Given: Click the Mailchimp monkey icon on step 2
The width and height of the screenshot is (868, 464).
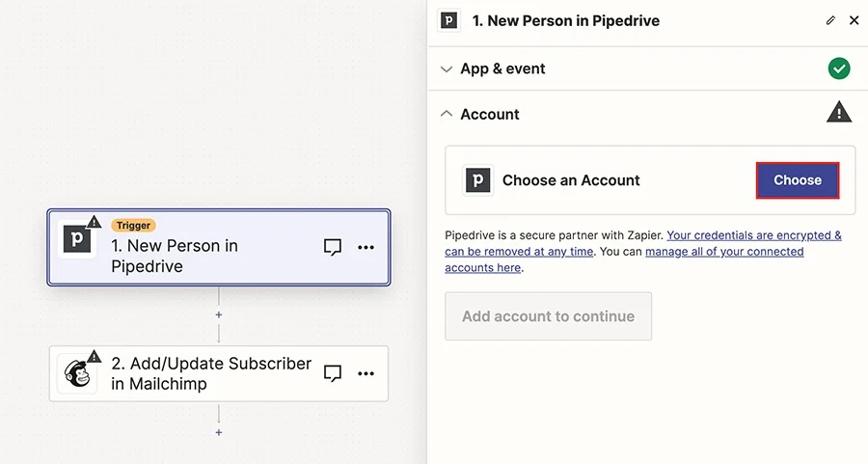Looking at the screenshot, I should pos(77,373).
